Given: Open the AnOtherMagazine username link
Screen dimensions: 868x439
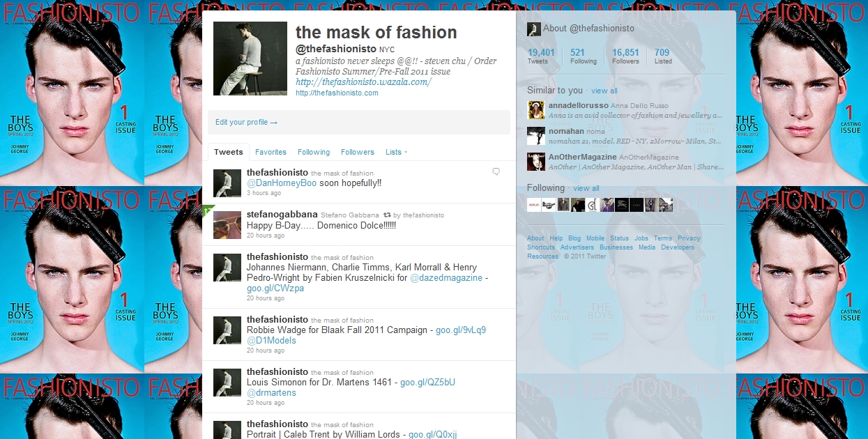Looking at the screenshot, I should click(582, 157).
